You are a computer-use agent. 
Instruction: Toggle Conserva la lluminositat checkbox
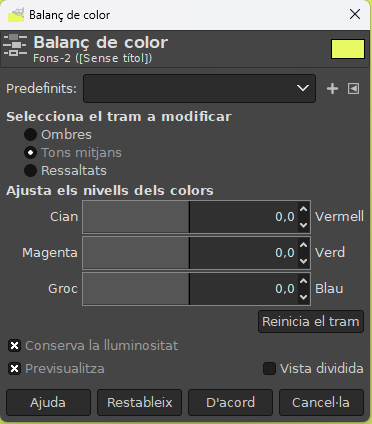(14, 346)
